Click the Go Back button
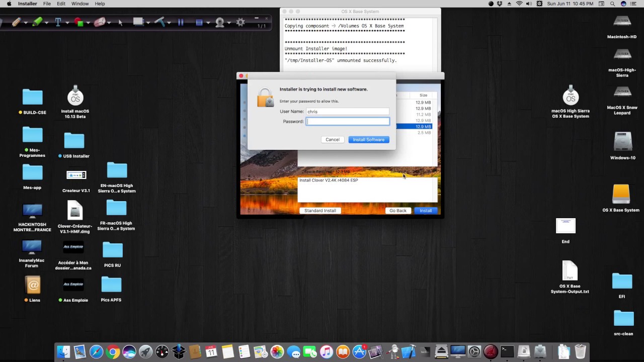Image resolution: width=644 pixels, height=362 pixels. 398,210
